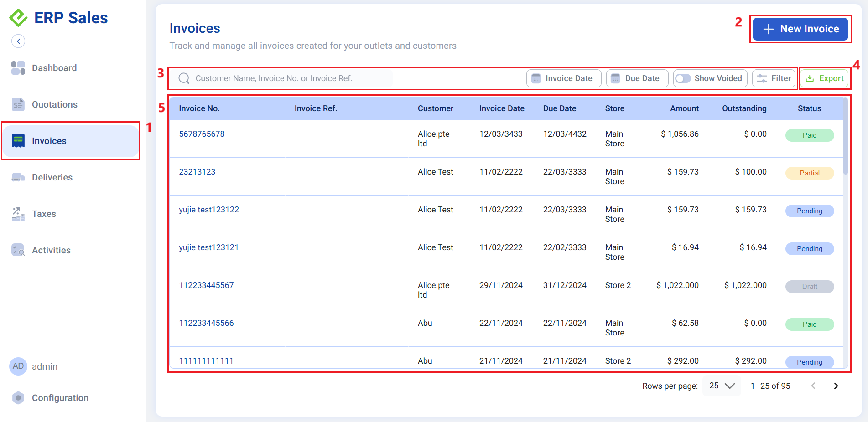Collapse the left sidebar with the chevron

(18, 41)
